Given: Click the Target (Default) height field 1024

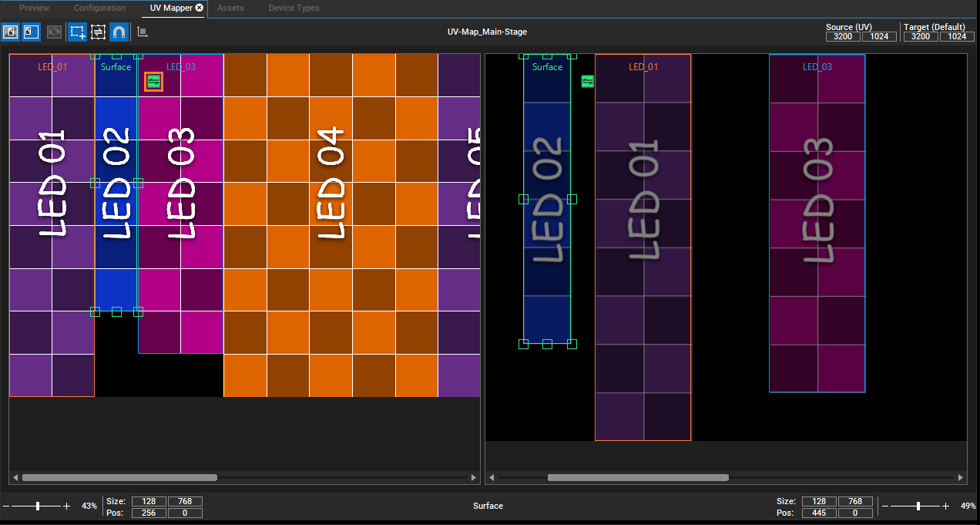Looking at the screenshot, I should pyautogui.click(x=957, y=36).
